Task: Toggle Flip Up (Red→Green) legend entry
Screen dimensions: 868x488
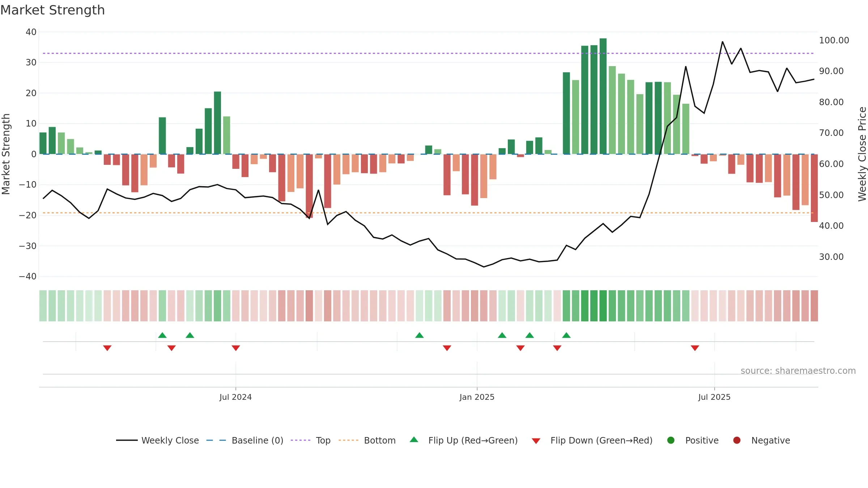Action: [464, 440]
